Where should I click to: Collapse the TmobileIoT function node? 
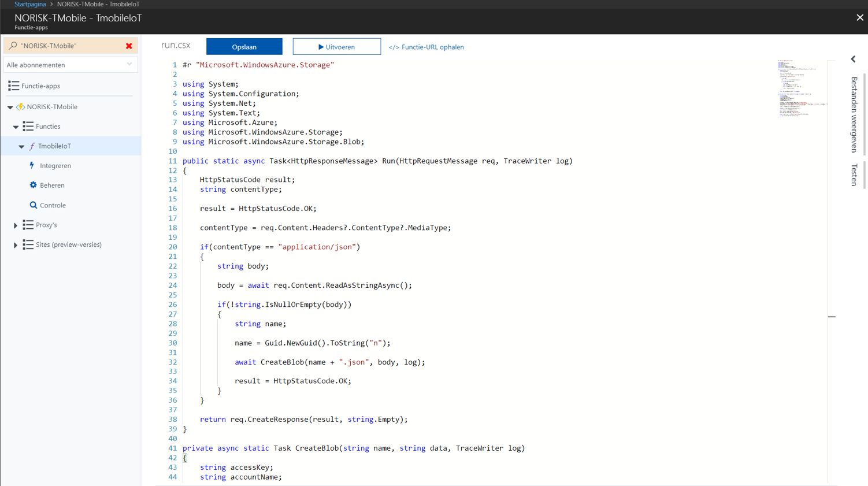pos(21,146)
